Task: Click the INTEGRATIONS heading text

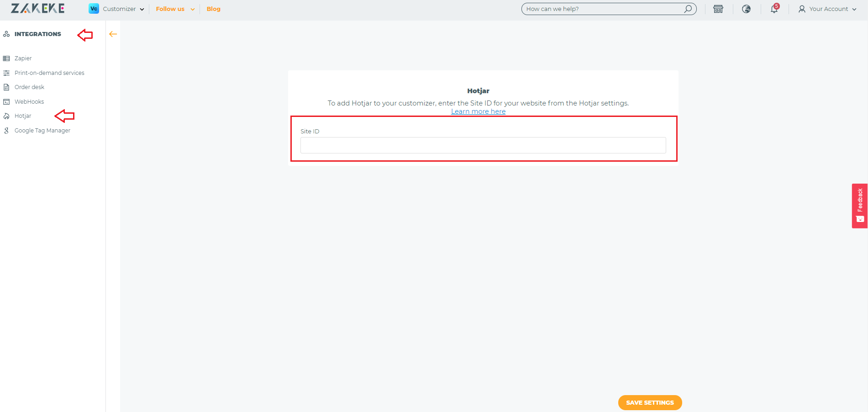Action: click(x=38, y=34)
